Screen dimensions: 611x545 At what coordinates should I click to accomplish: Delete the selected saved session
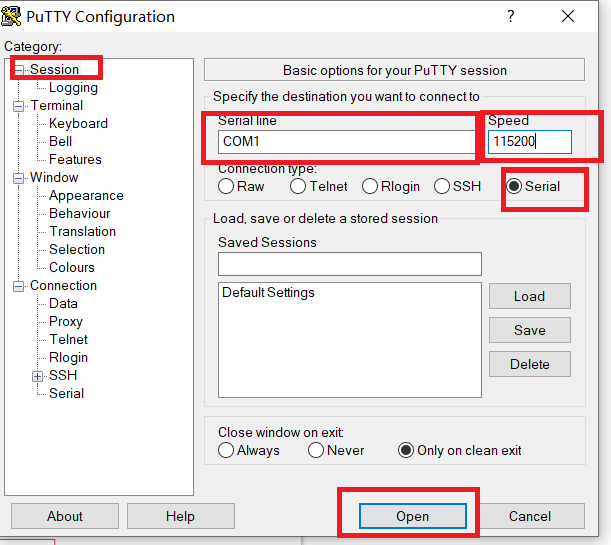(530, 364)
